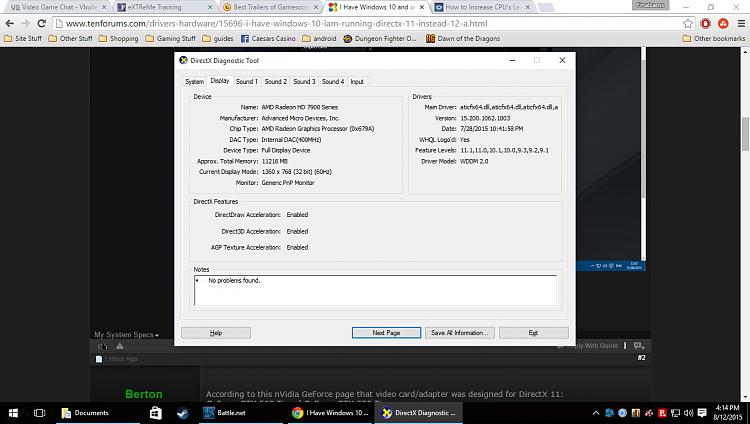The width and height of the screenshot is (750, 424).
Task: Go back with the browser back arrow
Action: click(x=10, y=23)
